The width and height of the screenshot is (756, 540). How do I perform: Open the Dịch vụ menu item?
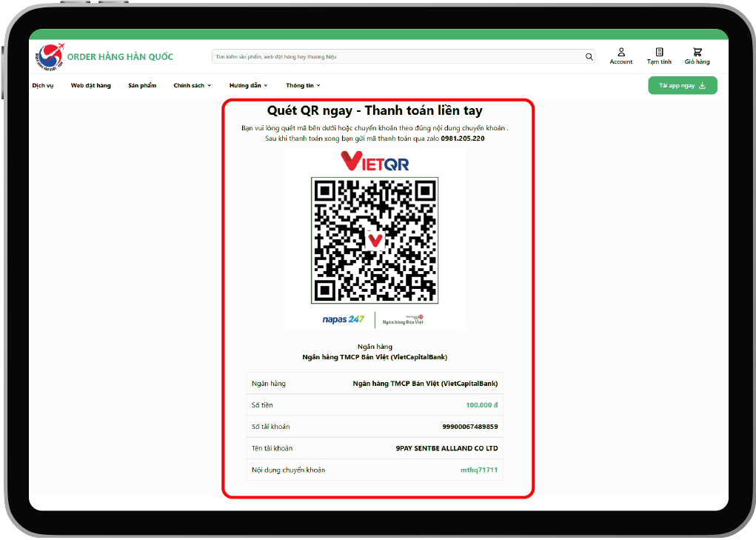tap(43, 86)
